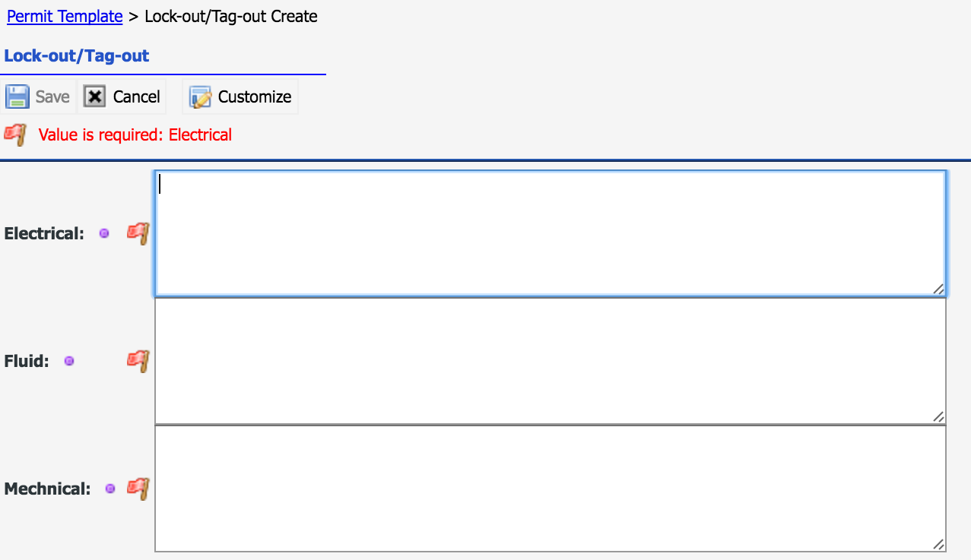971x560 pixels.
Task: Click the purple dot beside Fluid label
Action: 69,361
